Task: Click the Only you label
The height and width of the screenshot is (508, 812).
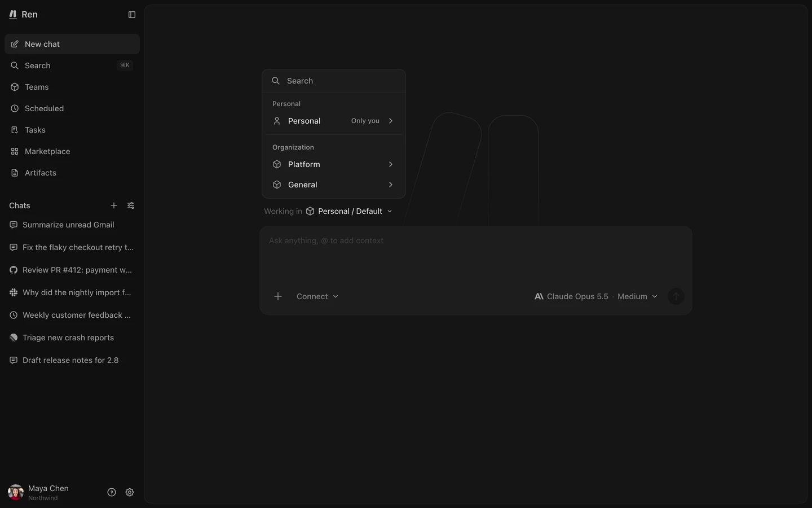Action: (x=365, y=121)
